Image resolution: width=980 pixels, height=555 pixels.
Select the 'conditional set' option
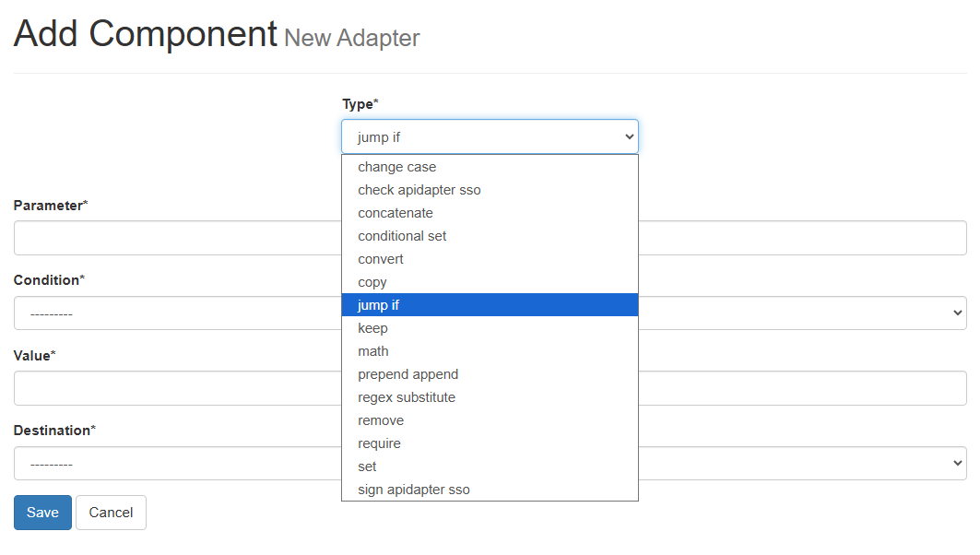[402, 236]
